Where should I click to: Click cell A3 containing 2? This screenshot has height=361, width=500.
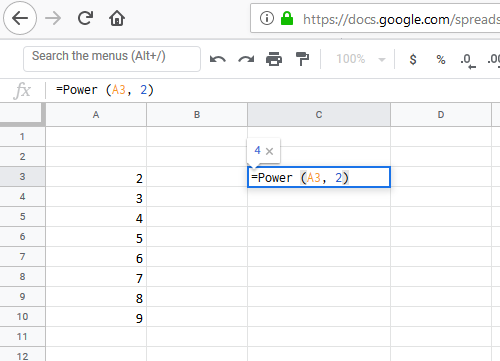tap(96, 177)
